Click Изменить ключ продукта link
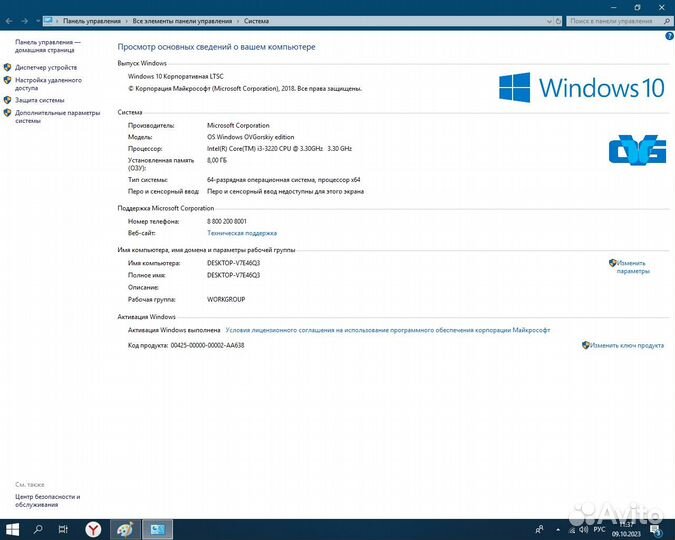675x540 pixels. [626, 345]
